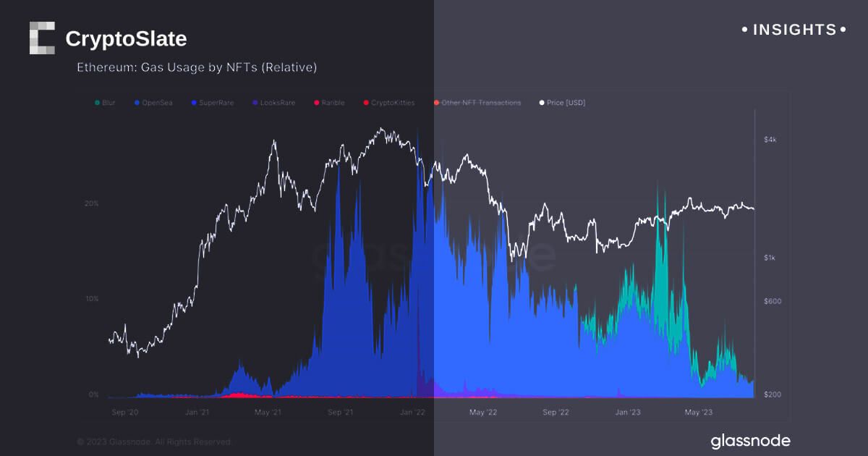Click the CryptoSlate brand name
Screen dimensions: 868x456
(126, 38)
